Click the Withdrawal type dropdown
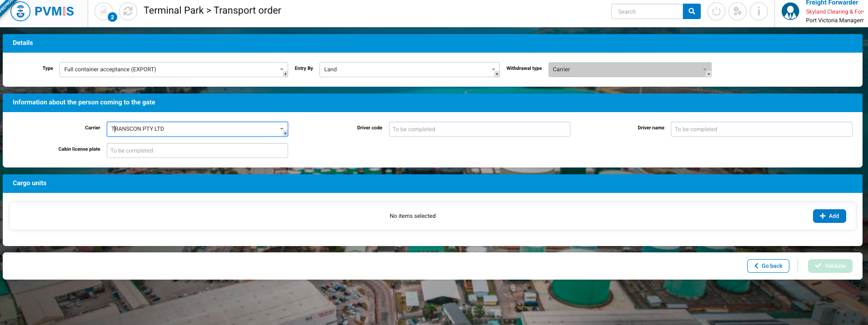This screenshot has width=868, height=325. (x=629, y=69)
